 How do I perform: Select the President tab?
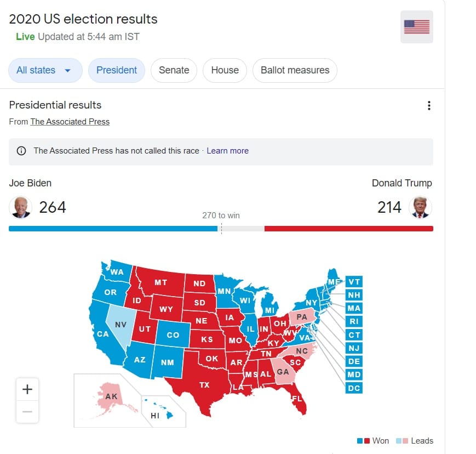tap(117, 70)
